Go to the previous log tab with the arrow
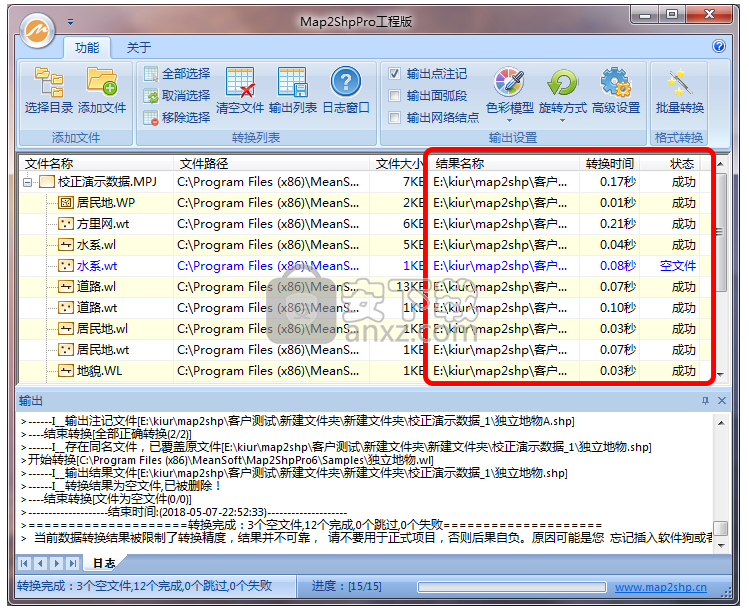 [40, 563]
